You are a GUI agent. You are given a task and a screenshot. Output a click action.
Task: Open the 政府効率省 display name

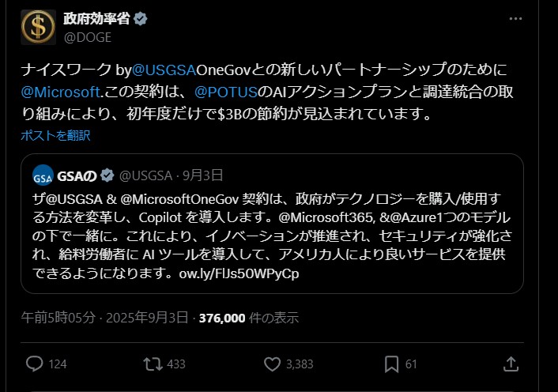coord(96,18)
